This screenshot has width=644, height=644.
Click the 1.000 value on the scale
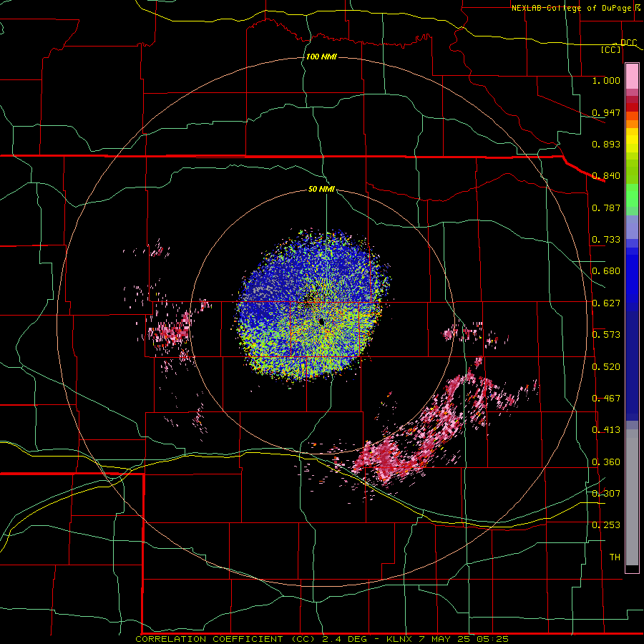tap(606, 80)
